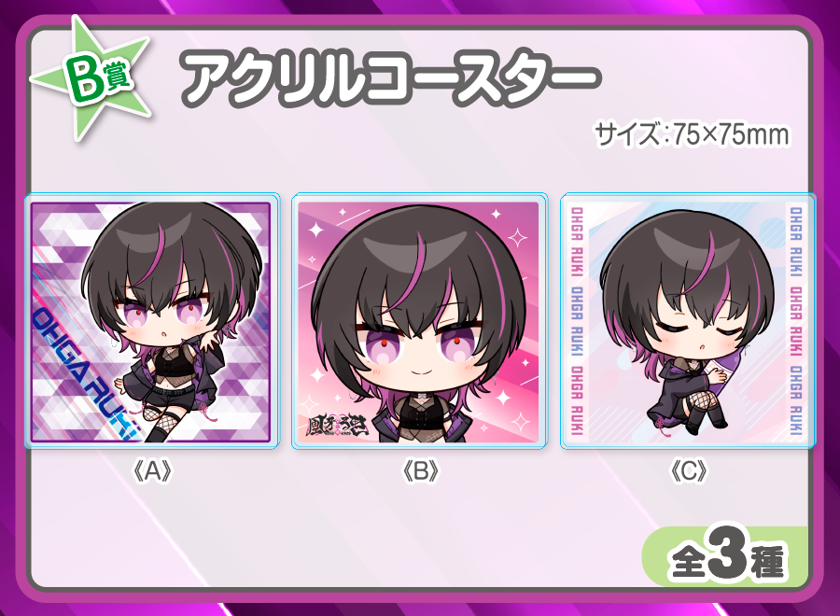
Task: Click the vertical OHGA RUKI text on coaster C's left edge
Action: pos(577,320)
